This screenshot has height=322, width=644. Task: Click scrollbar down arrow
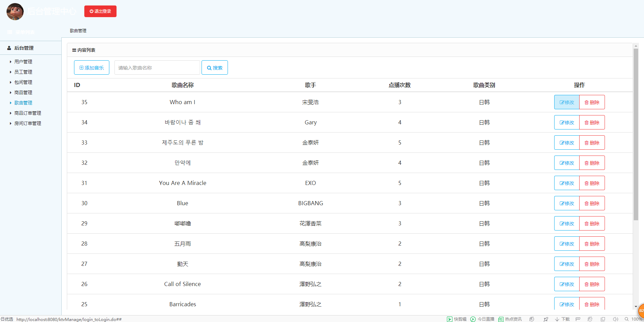636,307
